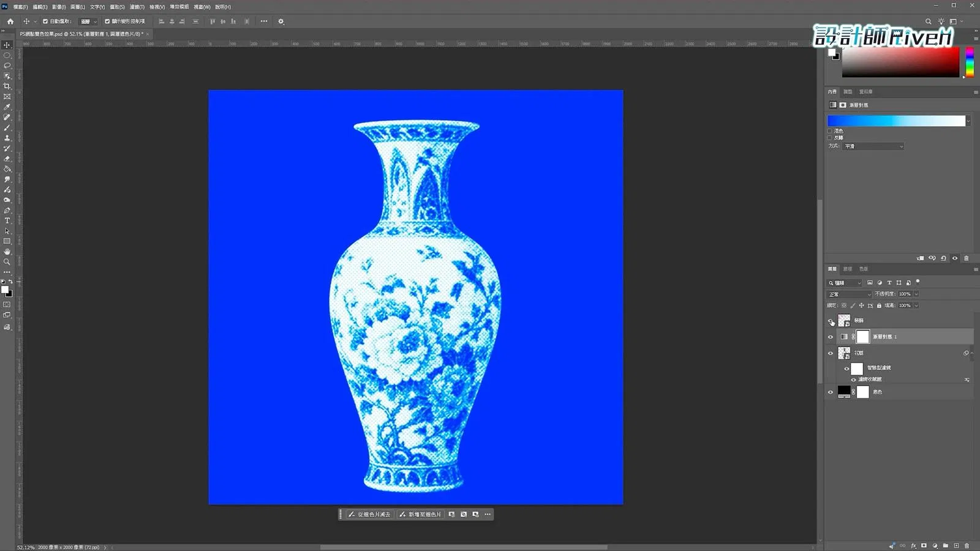Toggle visibility of 智慧型濾鏡
Screen dimensions: 980x551
click(846, 369)
